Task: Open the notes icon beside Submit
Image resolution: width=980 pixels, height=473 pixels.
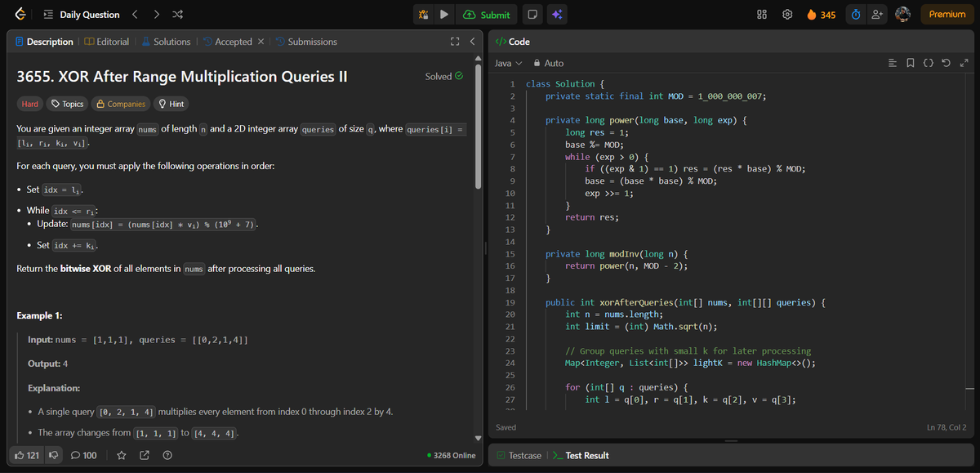Action: tap(532, 15)
